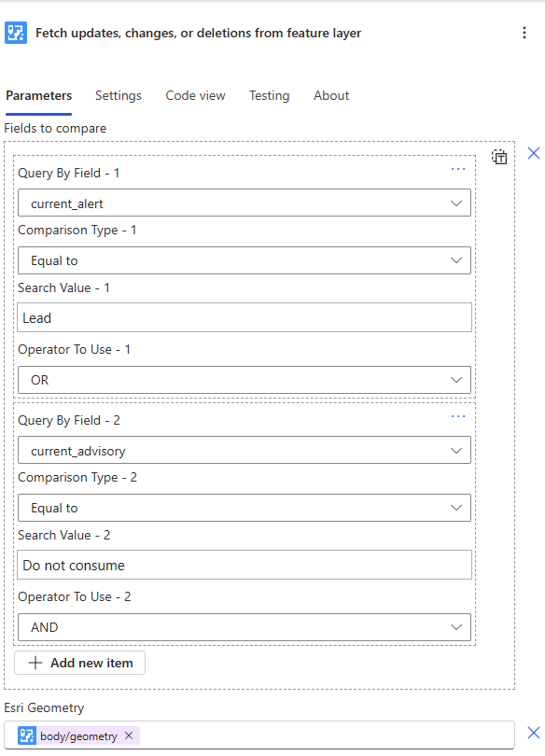Open Comparison Type 2 dropdown
The height and width of the screenshot is (756, 545).
point(245,508)
